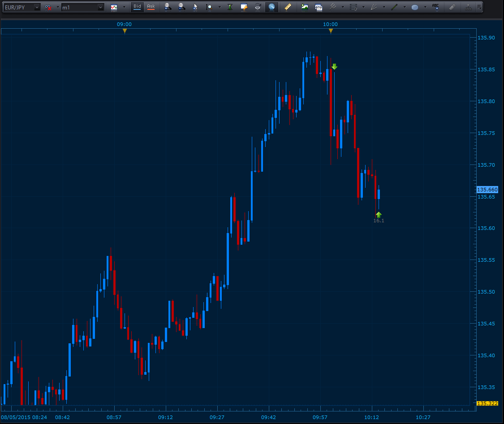The height and width of the screenshot is (424, 504).
Task: Click the zoom out magnifier icon
Action: [181, 7]
